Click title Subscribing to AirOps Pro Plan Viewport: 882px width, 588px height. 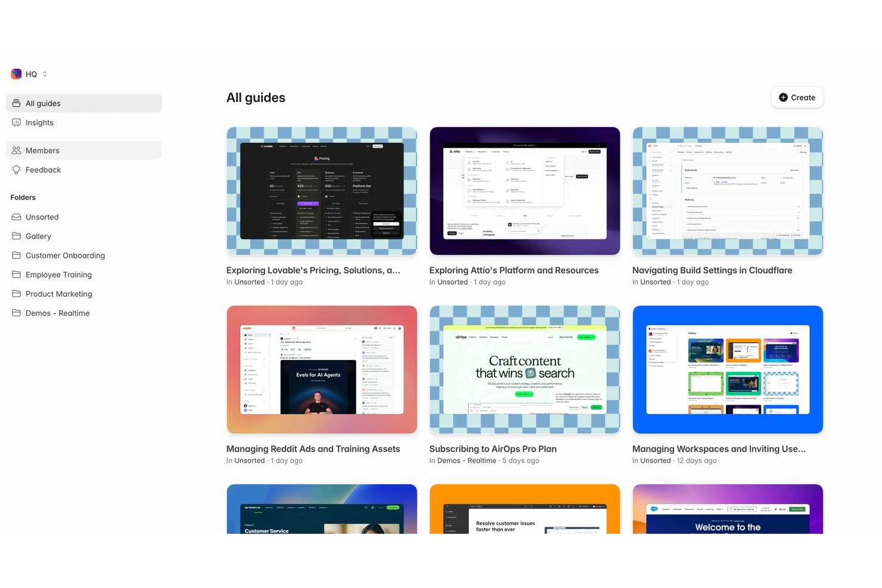coord(493,449)
